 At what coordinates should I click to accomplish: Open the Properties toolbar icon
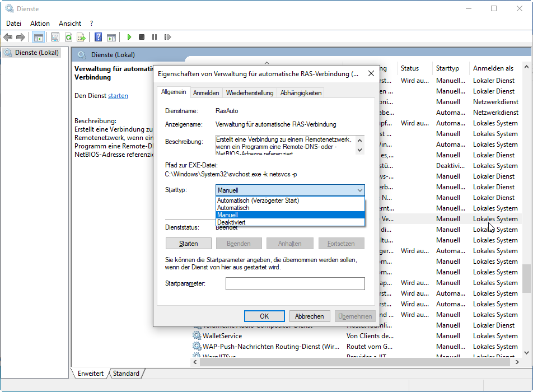tap(55, 37)
